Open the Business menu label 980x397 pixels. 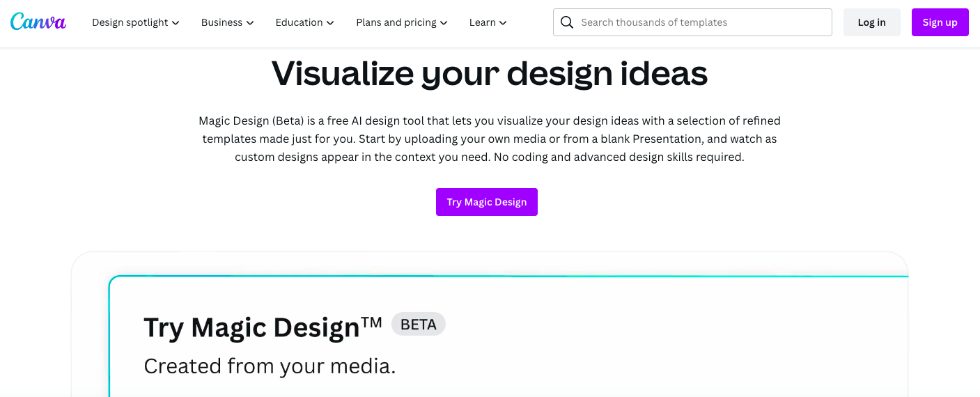coord(221,22)
